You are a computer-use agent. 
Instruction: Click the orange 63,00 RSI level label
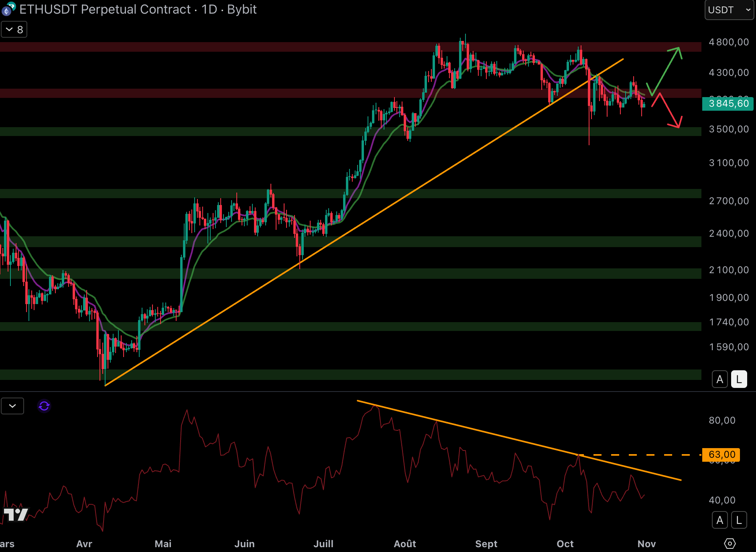[x=721, y=455]
